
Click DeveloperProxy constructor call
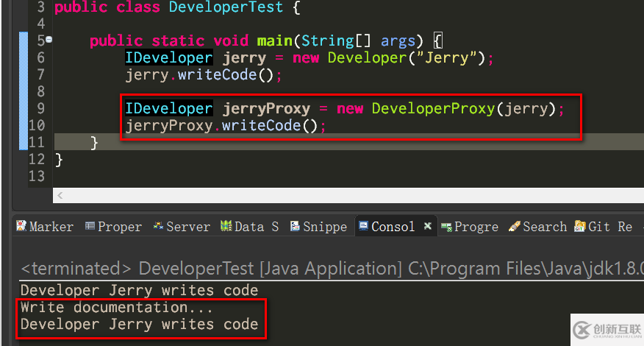(x=433, y=109)
